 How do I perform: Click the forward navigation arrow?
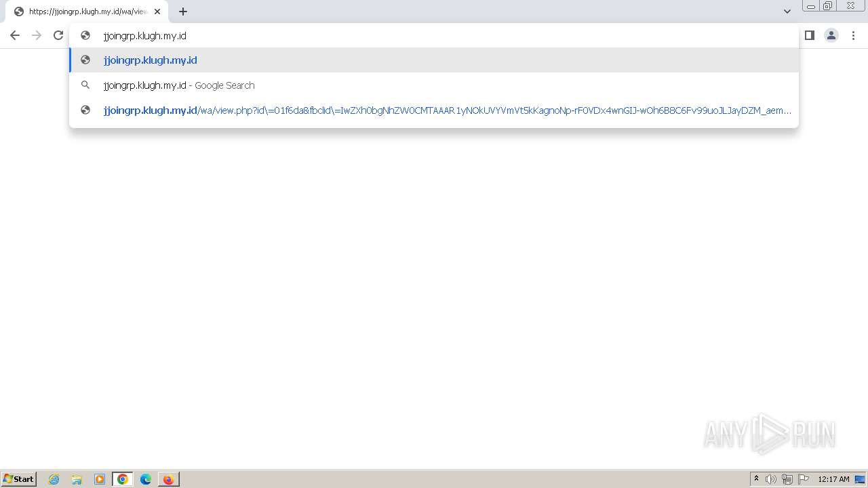(37, 35)
